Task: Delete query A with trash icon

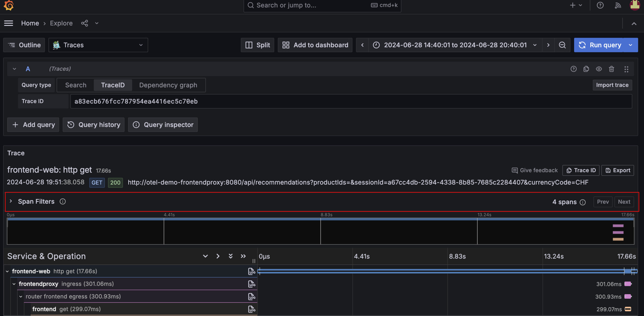Action: coord(612,69)
